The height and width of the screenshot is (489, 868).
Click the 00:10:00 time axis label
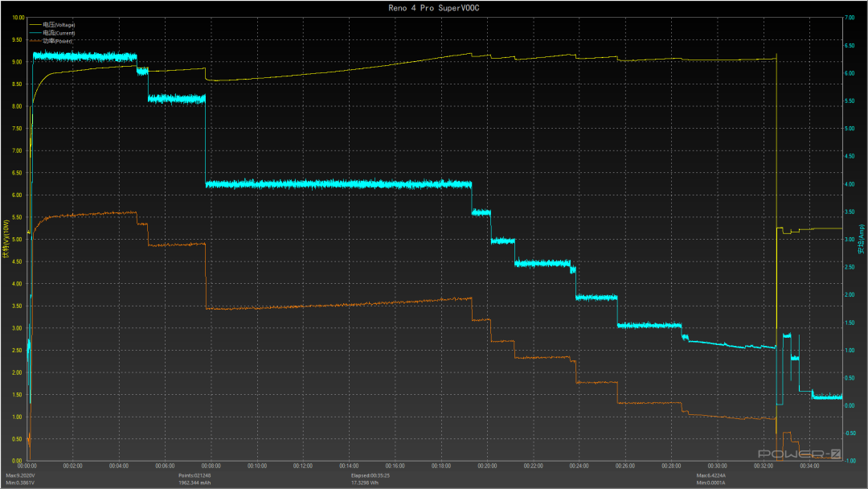[x=257, y=466]
